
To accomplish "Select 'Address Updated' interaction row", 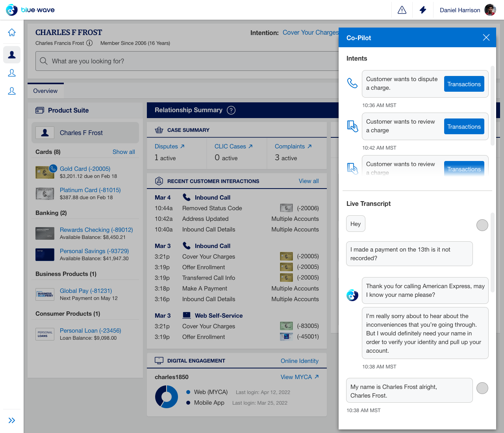I will (237, 219).
